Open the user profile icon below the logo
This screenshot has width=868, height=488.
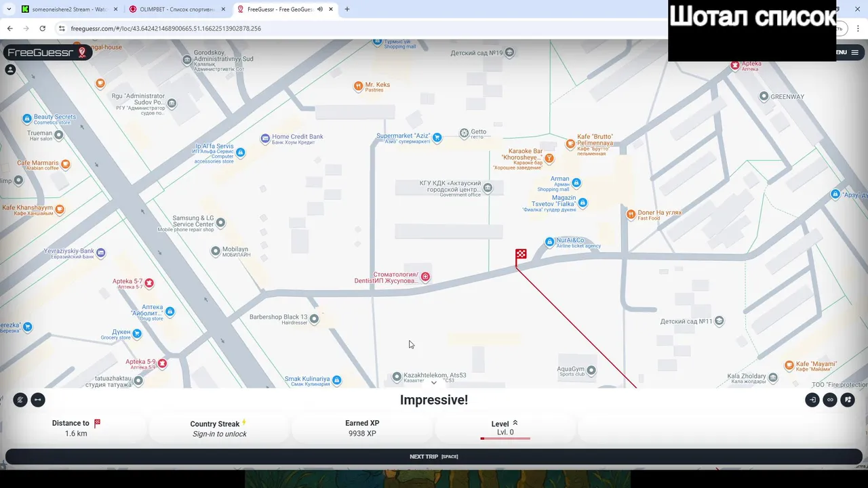pyautogui.click(x=10, y=69)
